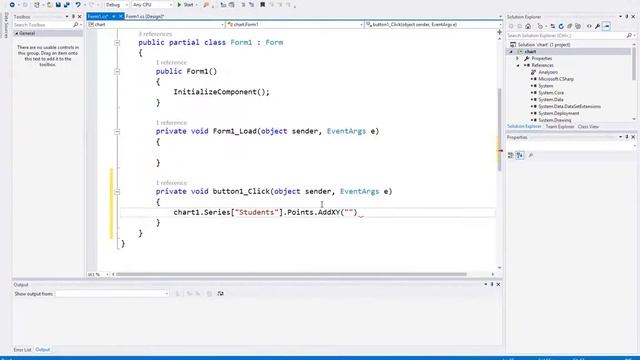The width and height of the screenshot is (640, 360).
Task: Close the Output panel
Action: (x=498, y=284)
